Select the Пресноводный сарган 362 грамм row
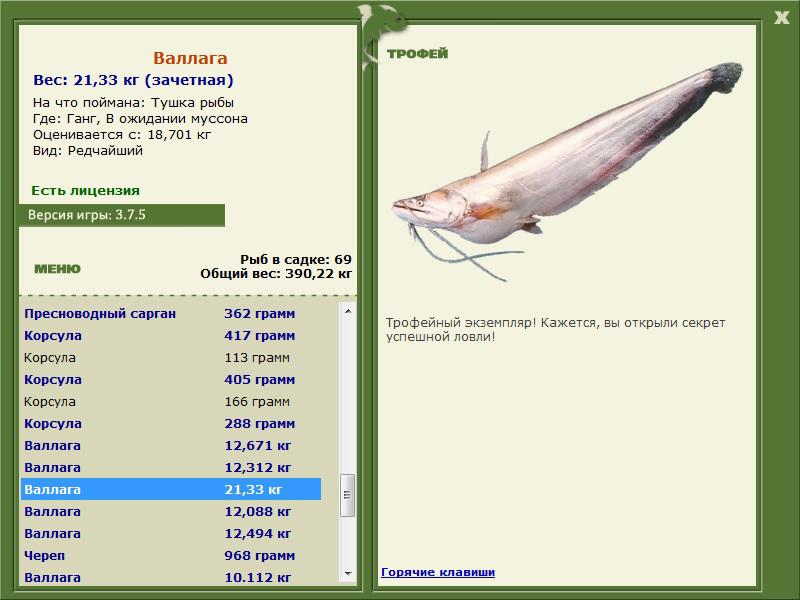The height and width of the screenshot is (600, 800). pos(171,313)
